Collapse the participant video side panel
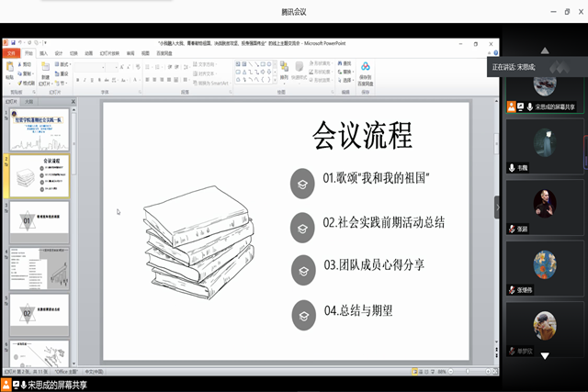Screen dimensions: 588x392 tap(497, 207)
